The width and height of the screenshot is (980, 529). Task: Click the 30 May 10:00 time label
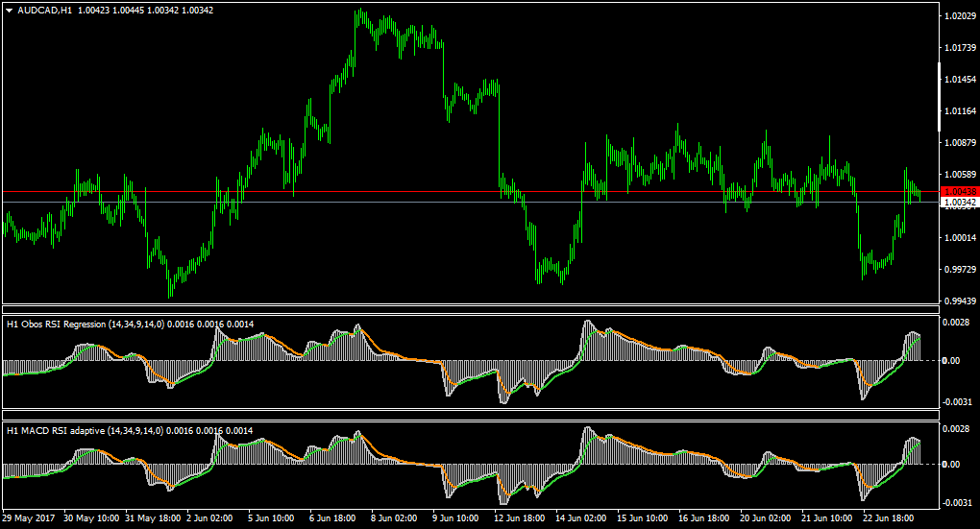pos(91,517)
